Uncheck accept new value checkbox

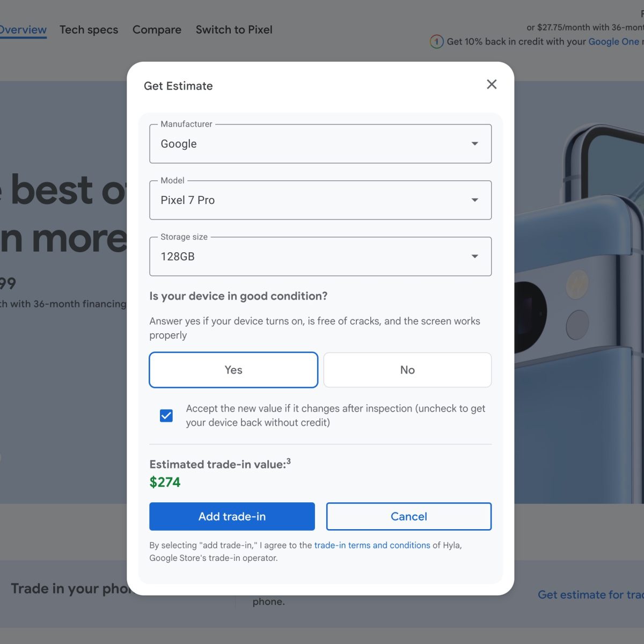pos(166,416)
